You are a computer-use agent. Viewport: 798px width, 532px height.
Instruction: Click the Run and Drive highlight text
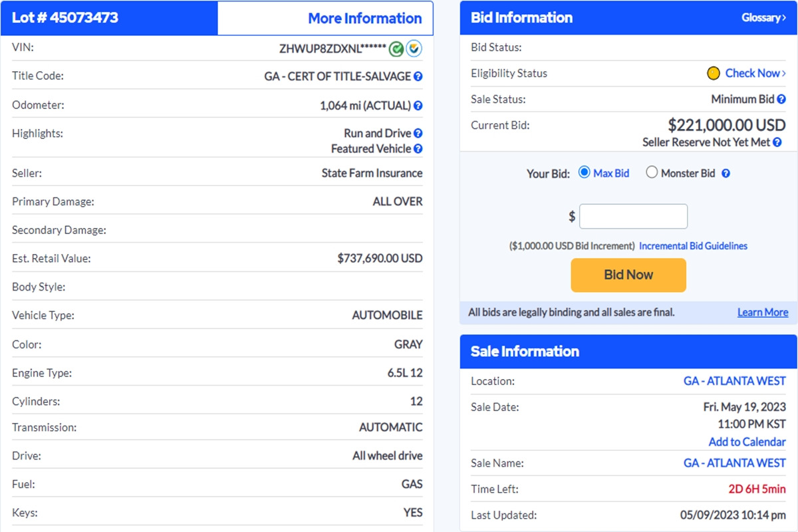click(x=378, y=133)
